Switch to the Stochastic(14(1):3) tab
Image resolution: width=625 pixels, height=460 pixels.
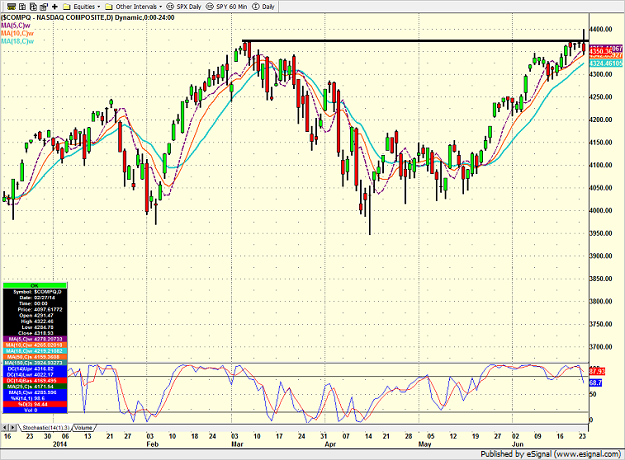point(46,428)
